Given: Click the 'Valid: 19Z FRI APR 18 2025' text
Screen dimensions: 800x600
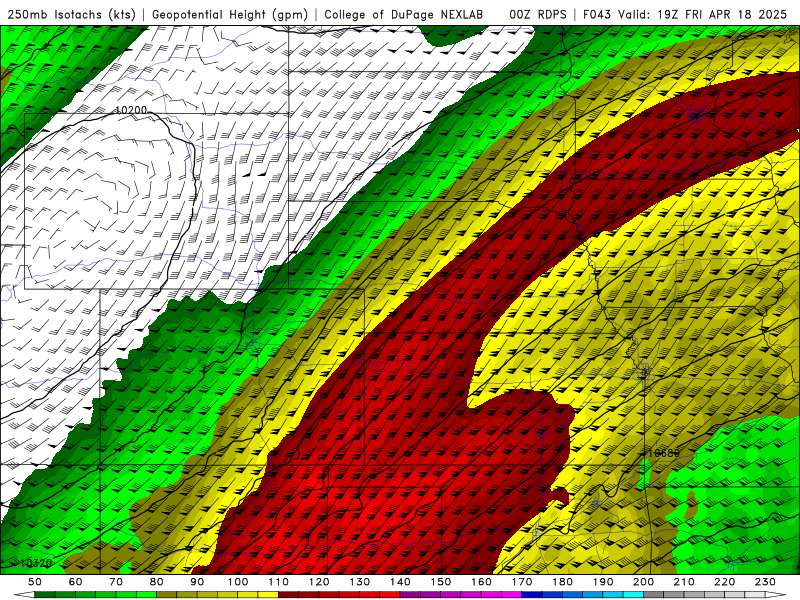Looking at the screenshot, I should click(703, 14).
